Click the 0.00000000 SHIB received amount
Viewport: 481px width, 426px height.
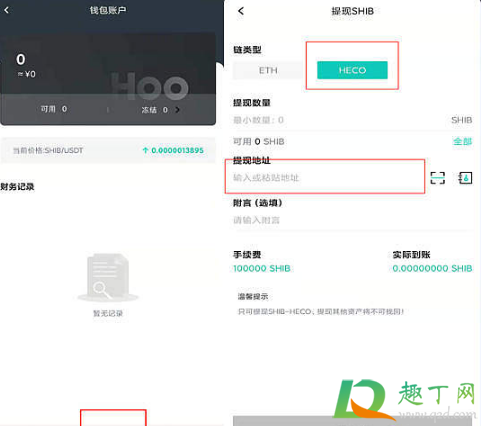point(432,268)
